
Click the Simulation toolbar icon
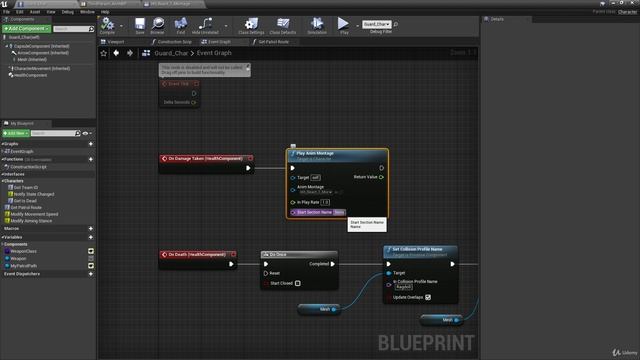pos(317,24)
